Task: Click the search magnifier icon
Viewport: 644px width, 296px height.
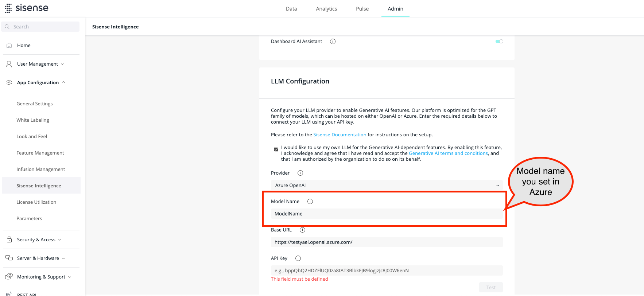Action: pos(7,27)
